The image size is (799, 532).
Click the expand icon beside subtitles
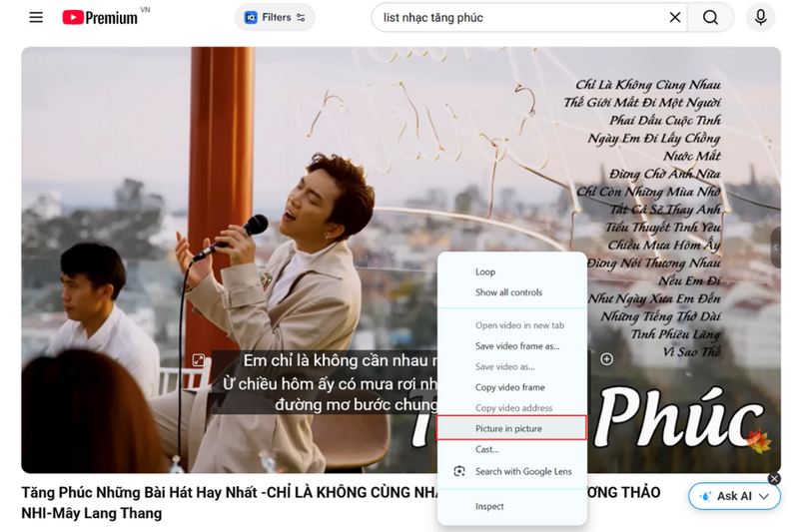click(x=198, y=360)
